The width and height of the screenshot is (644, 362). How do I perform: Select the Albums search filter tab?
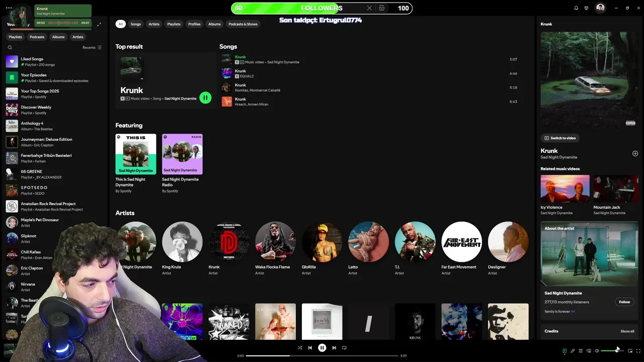(214, 24)
